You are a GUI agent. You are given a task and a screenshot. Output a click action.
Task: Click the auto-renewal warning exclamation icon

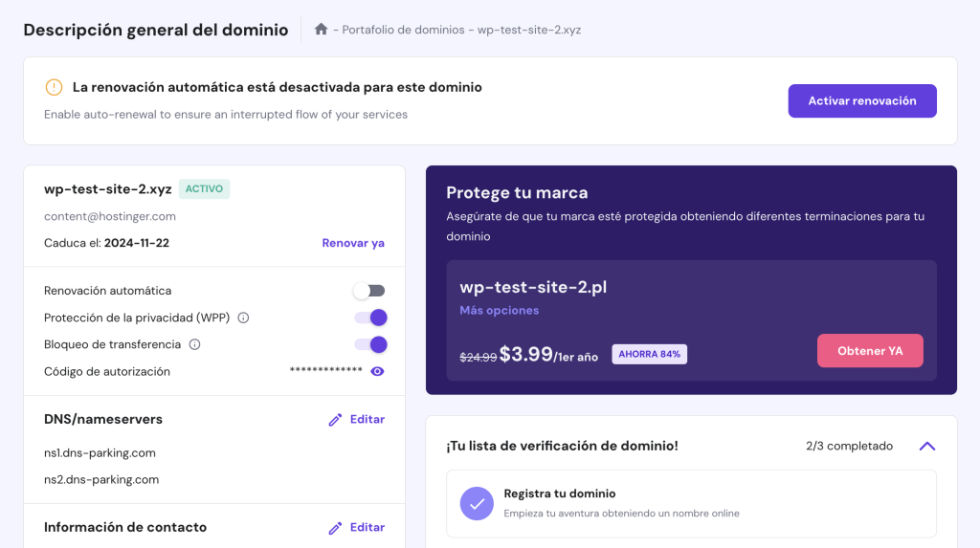(x=54, y=87)
